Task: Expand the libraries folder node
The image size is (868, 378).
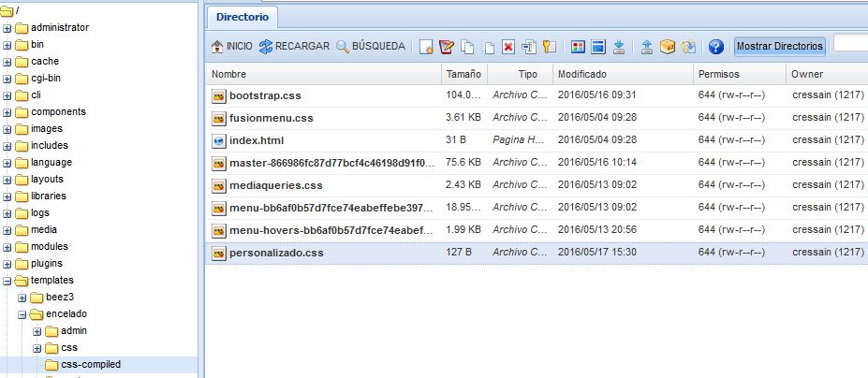Action: click(7, 196)
